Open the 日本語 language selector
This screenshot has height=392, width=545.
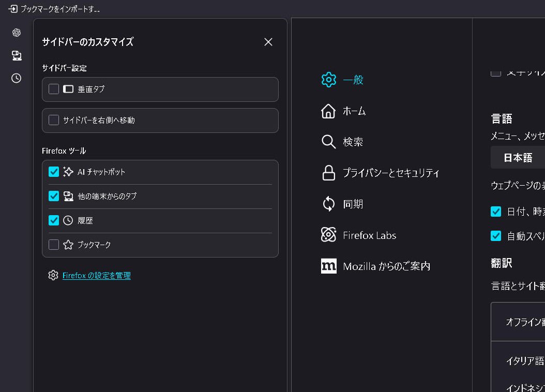517,157
